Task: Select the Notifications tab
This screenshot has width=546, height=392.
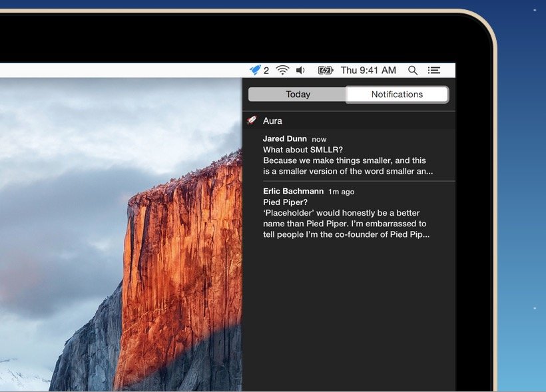Action: (397, 95)
